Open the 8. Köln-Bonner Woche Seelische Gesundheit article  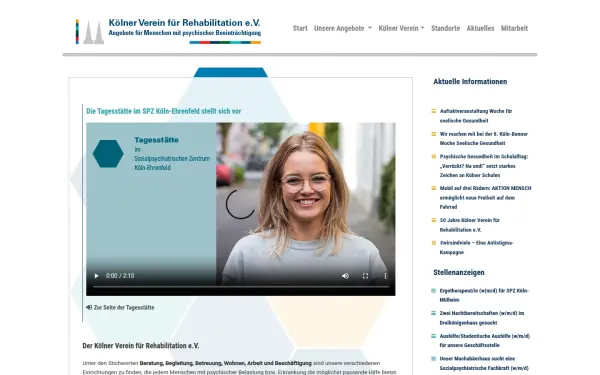pos(484,139)
